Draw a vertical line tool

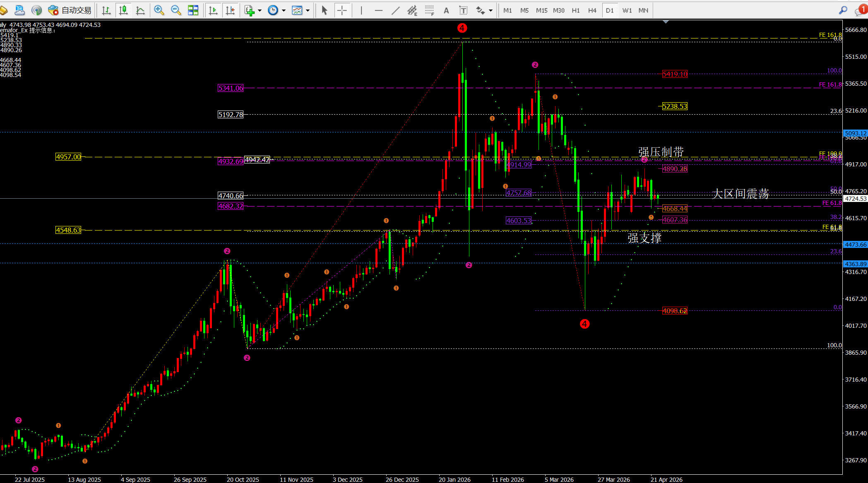point(361,10)
